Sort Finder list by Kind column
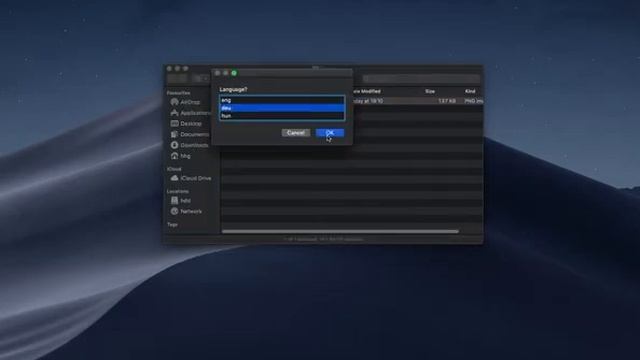Image resolution: width=640 pixels, height=360 pixels. click(470, 91)
